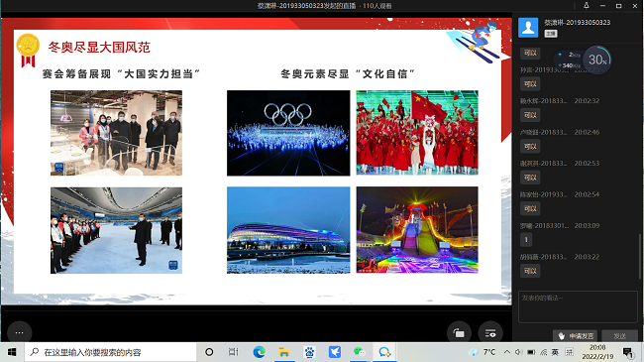Click the 发送 send button

(619, 336)
